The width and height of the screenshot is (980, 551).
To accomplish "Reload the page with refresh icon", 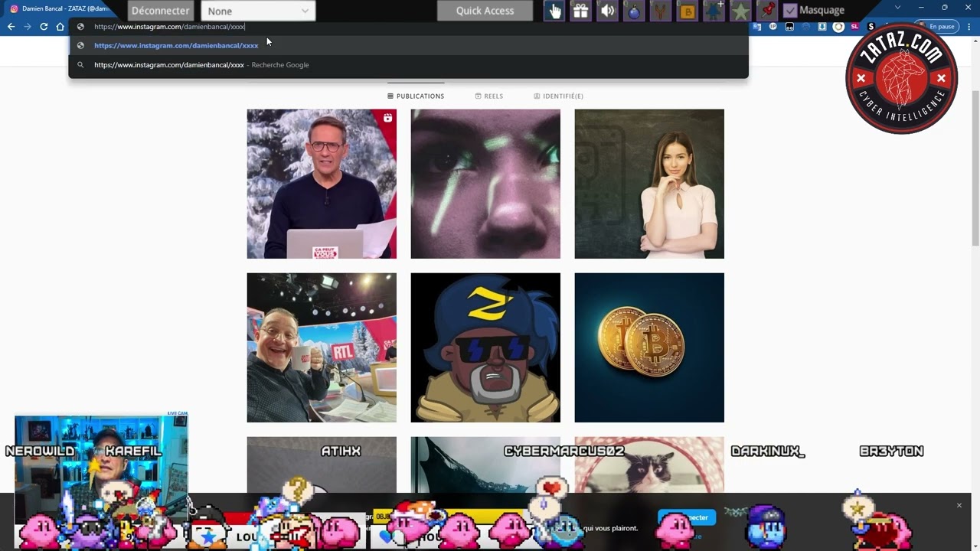I will (x=44, y=27).
